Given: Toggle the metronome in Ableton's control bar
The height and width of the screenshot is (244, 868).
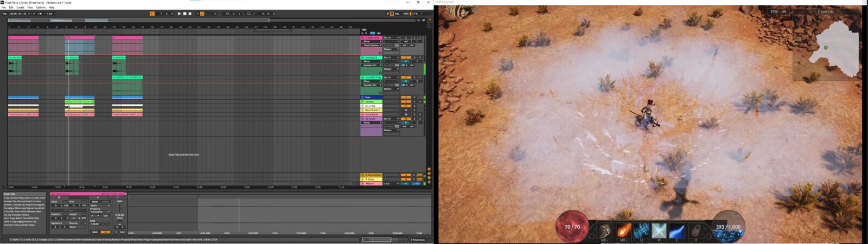Looking at the screenshot, I should click(40, 14).
